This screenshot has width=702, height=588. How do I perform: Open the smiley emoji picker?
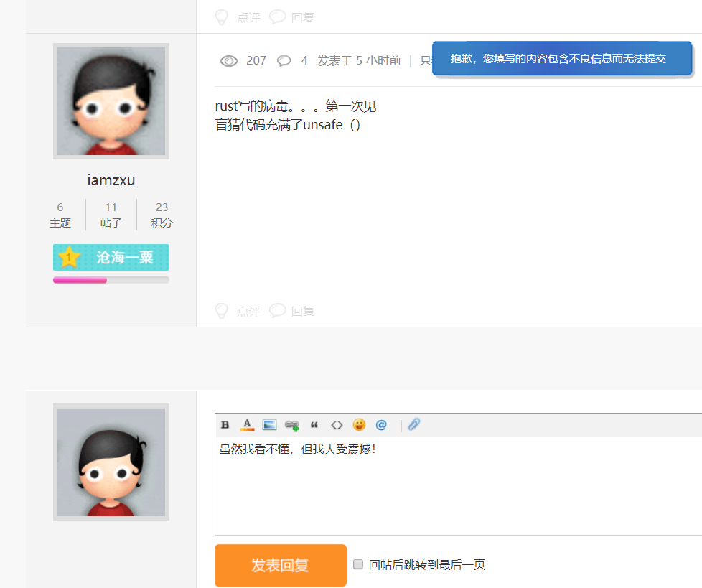tap(358, 424)
